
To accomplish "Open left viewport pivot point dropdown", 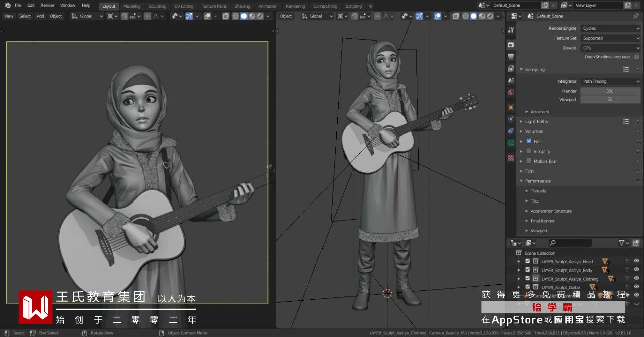I will (112, 16).
